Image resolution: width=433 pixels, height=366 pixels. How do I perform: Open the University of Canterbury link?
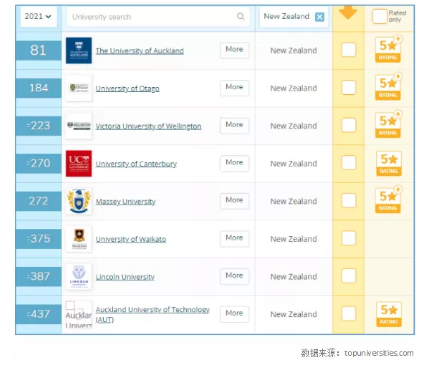(136, 164)
